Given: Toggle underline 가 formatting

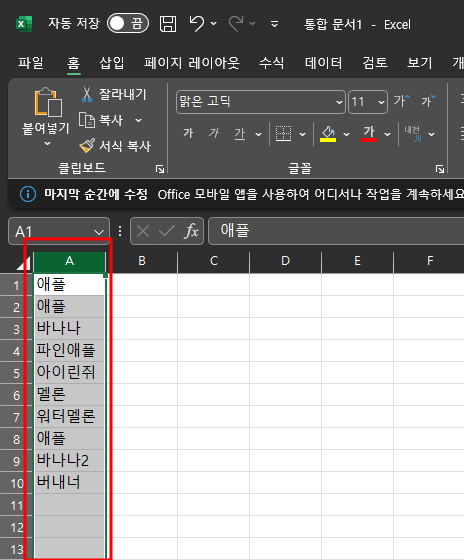Looking at the screenshot, I should pyautogui.click(x=240, y=134).
